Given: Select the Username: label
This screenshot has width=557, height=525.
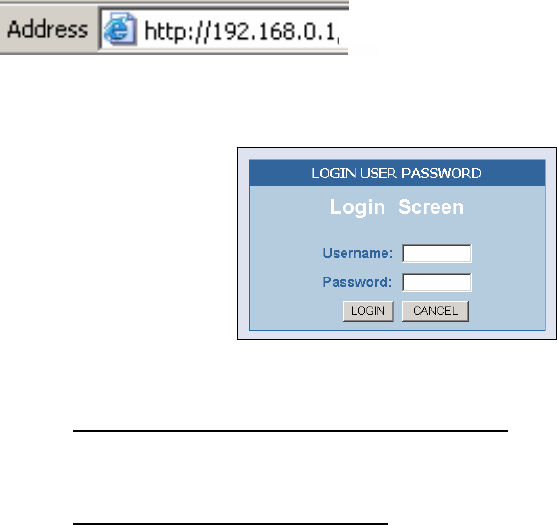Looking at the screenshot, I should [358, 253].
